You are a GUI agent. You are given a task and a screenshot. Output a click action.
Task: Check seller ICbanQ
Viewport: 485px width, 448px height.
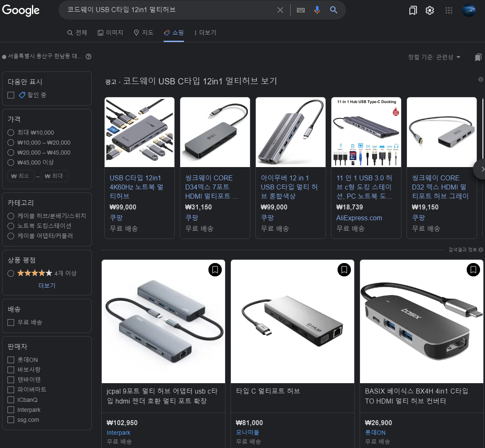click(x=11, y=400)
